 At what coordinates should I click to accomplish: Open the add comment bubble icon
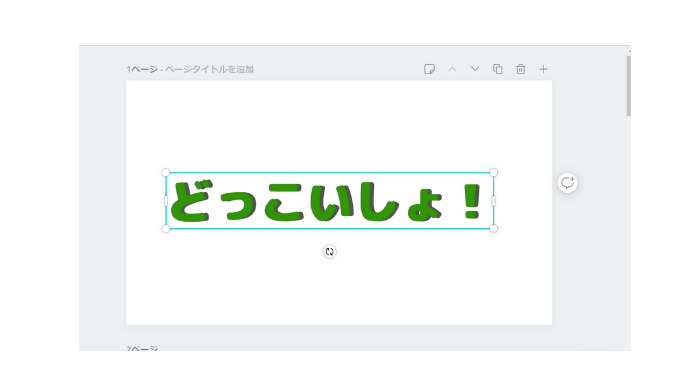(567, 183)
